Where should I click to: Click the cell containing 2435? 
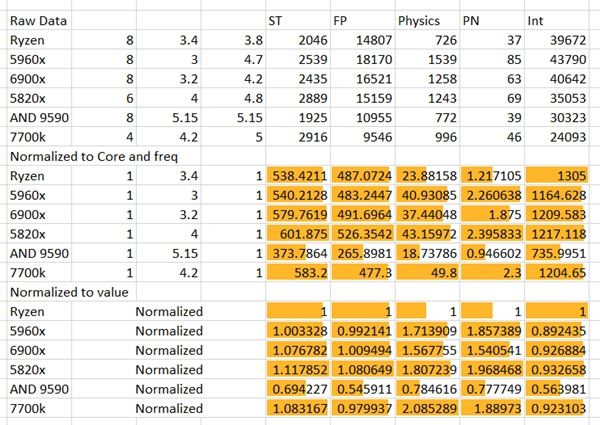[x=298, y=79]
